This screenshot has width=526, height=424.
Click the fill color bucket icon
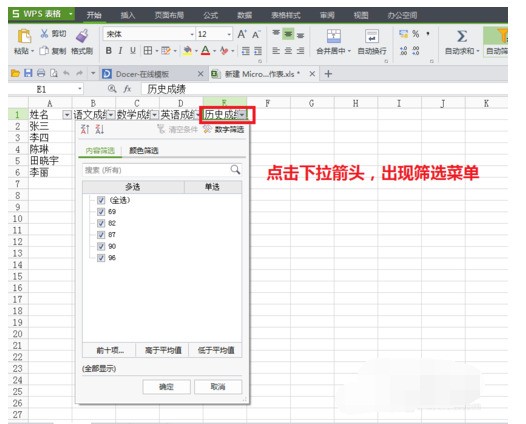point(187,51)
